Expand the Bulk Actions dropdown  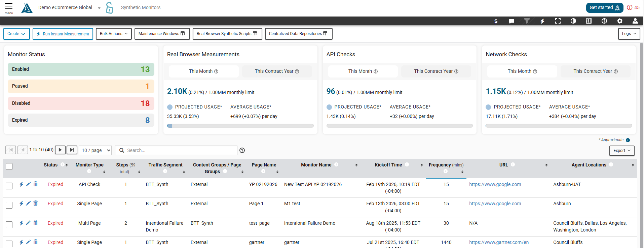pos(114,34)
